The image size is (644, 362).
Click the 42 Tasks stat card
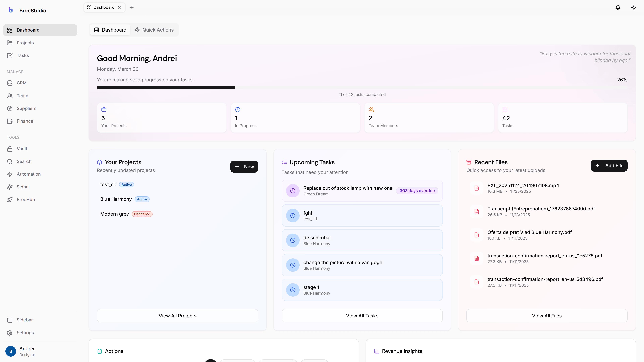point(562,118)
